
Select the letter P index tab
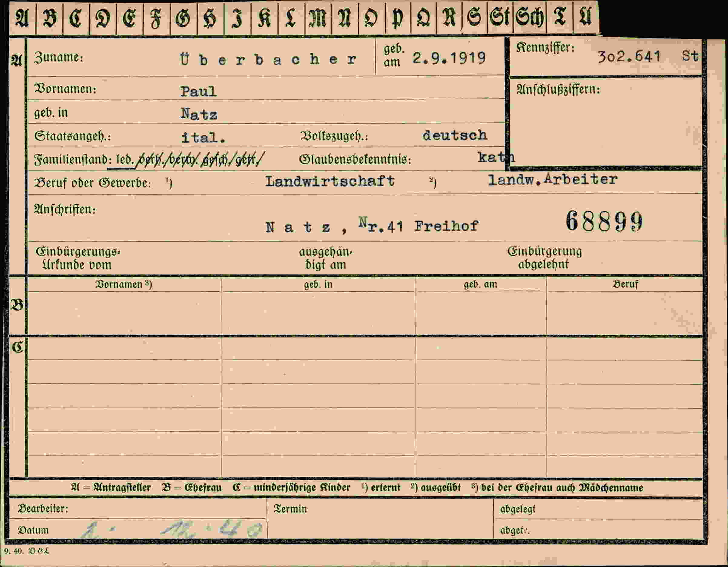[x=398, y=18]
